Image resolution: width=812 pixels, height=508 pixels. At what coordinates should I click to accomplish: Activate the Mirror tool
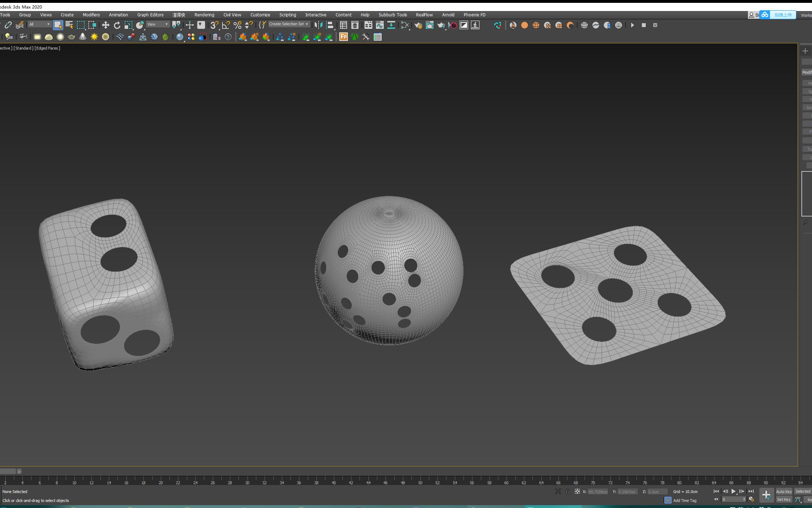click(317, 25)
